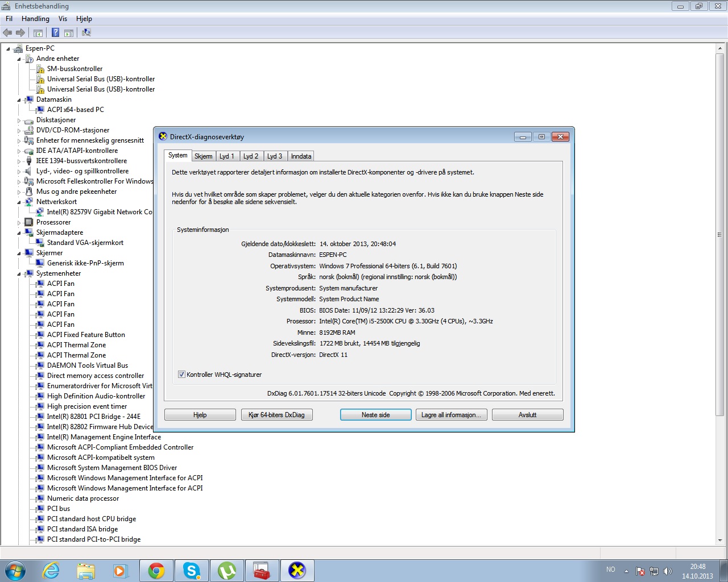Click the DirectX diagnostic title bar icon
Image resolution: width=728 pixels, height=582 pixels.
pyautogui.click(x=163, y=136)
